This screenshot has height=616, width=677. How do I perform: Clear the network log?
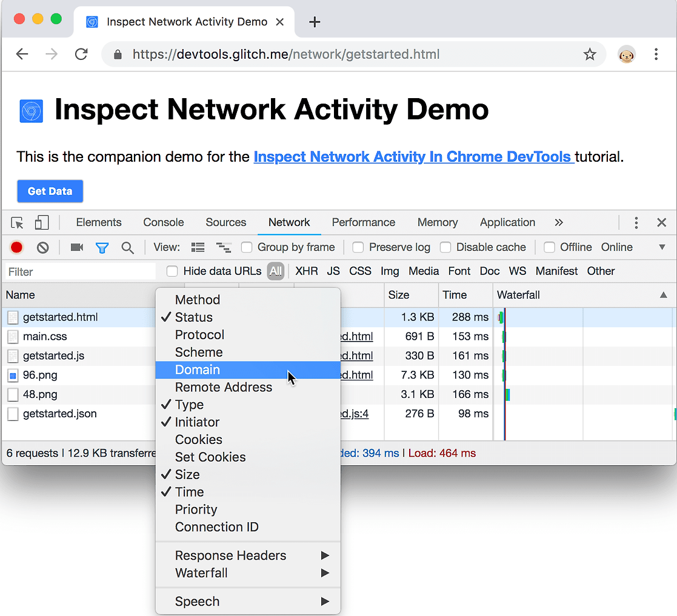[x=42, y=248]
